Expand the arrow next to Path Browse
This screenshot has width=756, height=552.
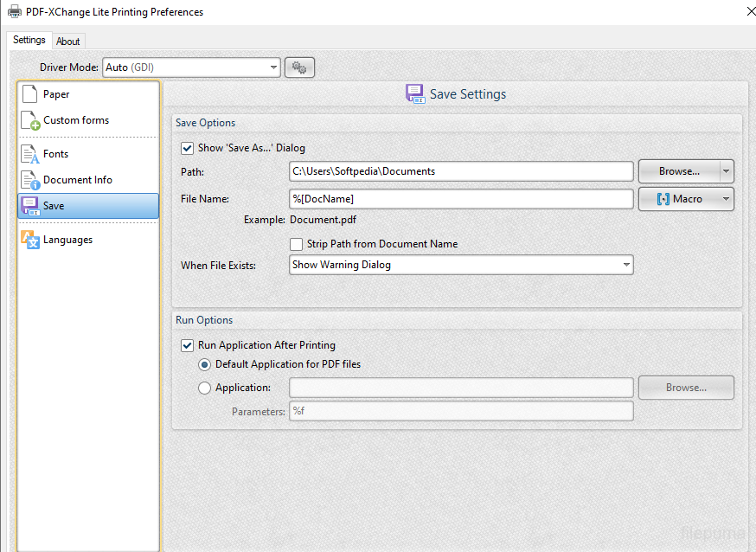(x=726, y=171)
